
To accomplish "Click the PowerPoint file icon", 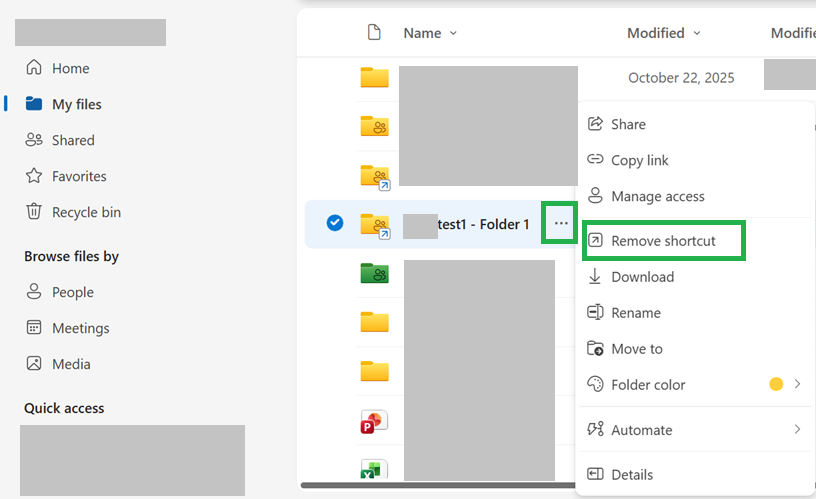I will pos(374,422).
